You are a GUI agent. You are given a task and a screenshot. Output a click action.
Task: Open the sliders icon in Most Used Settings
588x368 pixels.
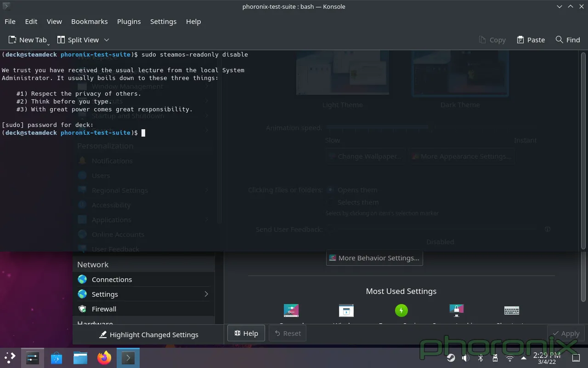pos(291,310)
